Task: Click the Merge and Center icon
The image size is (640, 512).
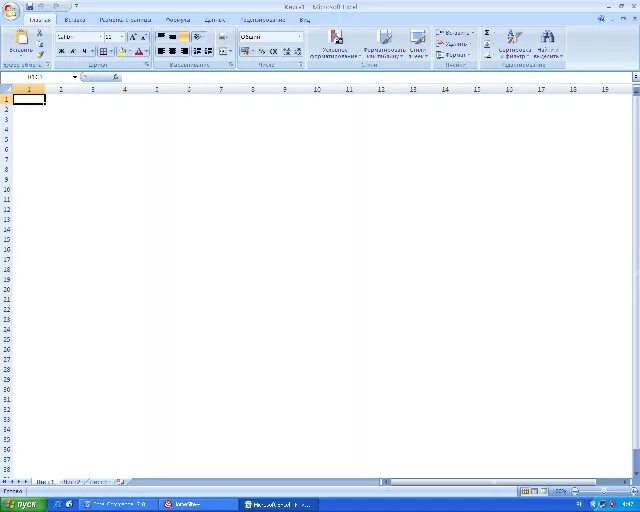Action: (x=223, y=51)
